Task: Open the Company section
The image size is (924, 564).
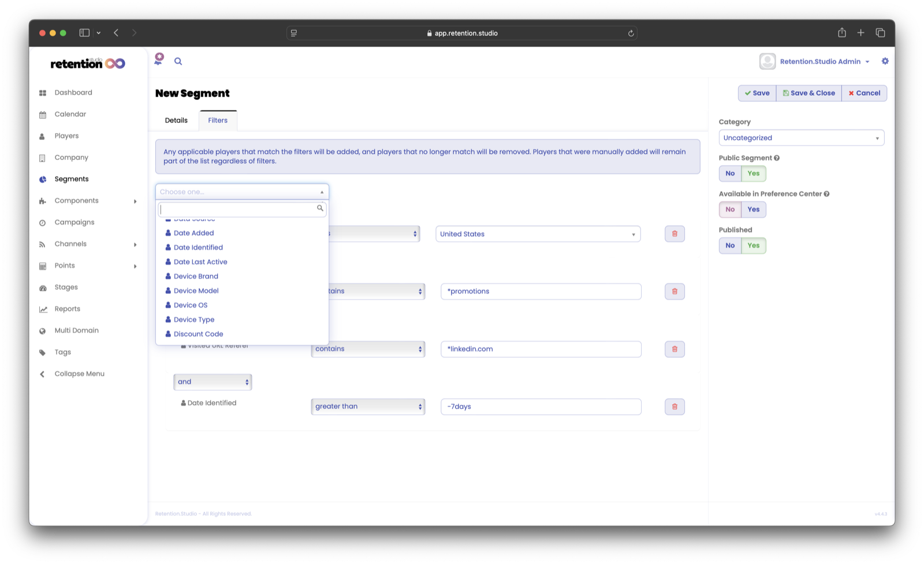Action: click(71, 158)
